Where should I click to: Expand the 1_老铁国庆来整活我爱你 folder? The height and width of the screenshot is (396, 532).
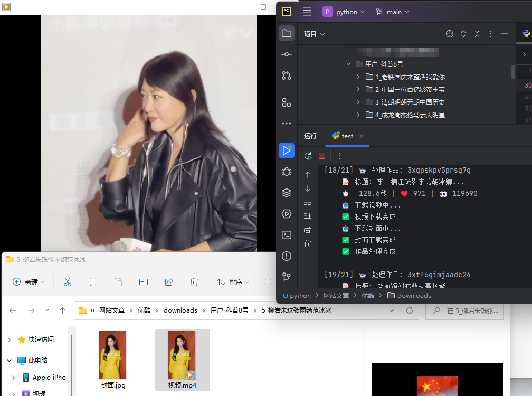click(358, 77)
